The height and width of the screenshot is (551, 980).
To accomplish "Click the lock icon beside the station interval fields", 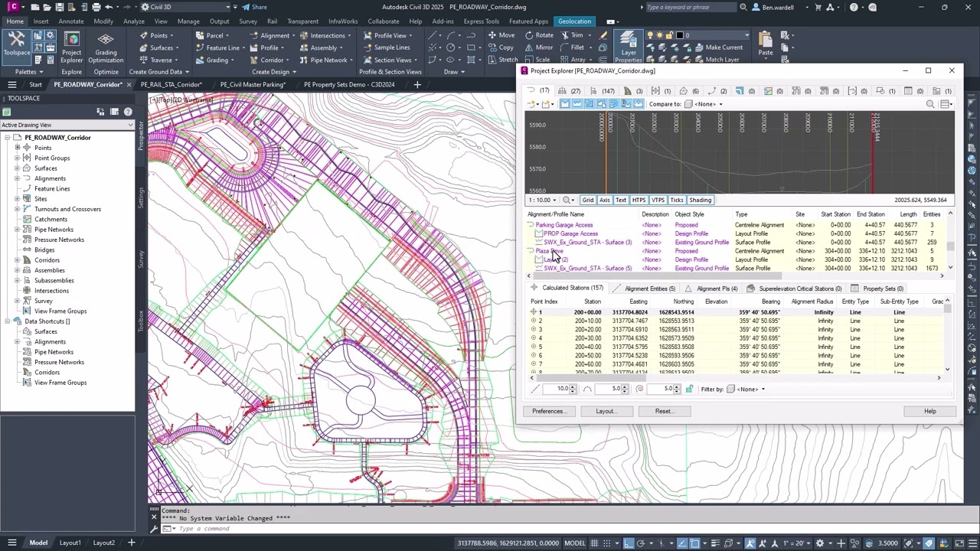I will [x=689, y=389].
